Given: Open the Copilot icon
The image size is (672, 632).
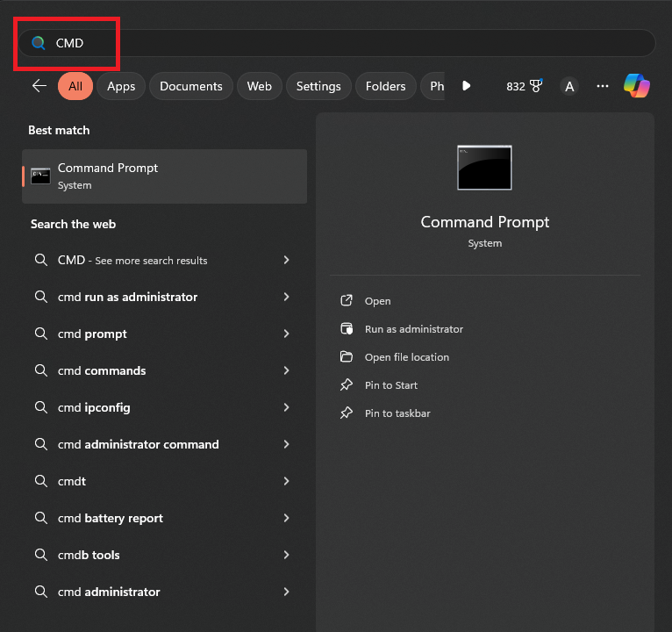Looking at the screenshot, I should [637, 86].
